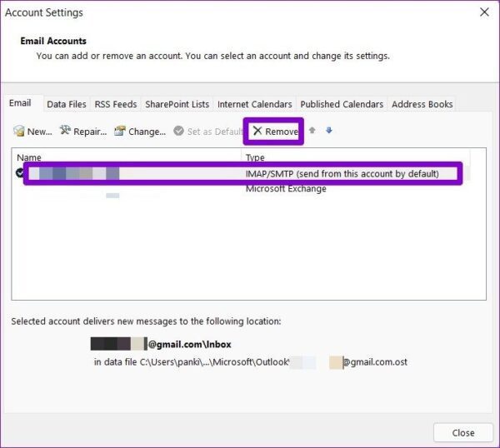This screenshot has height=448, width=500.
Task: Go to Published Calendars tab
Action: (342, 104)
